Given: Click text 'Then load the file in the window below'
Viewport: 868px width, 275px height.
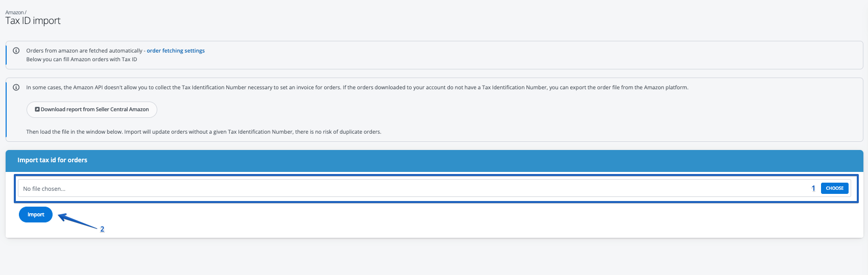Looking at the screenshot, I should tap(75, 132).
